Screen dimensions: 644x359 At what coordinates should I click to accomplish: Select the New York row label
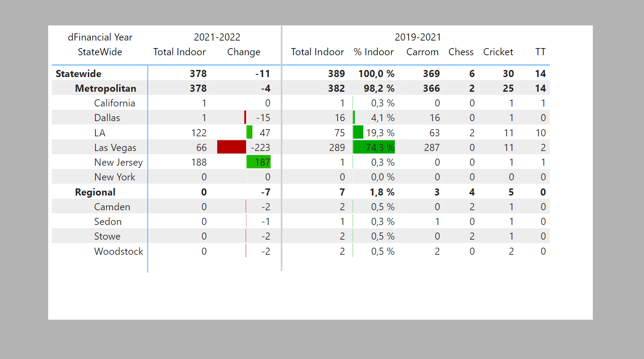[115, 177]
